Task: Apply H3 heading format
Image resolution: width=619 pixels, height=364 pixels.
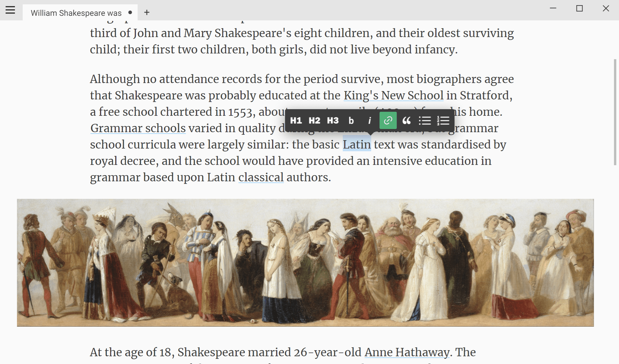Action: click(x=333, y=120)
